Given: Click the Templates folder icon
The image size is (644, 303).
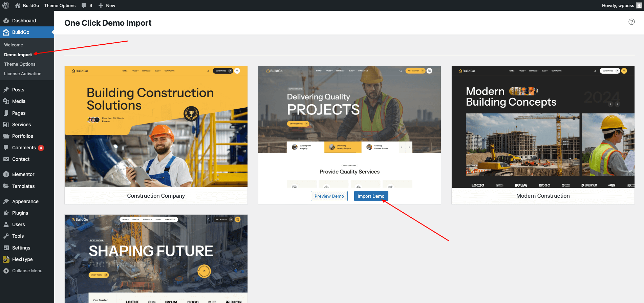Looking at the screenshot, I should click(x=6, y=186).
